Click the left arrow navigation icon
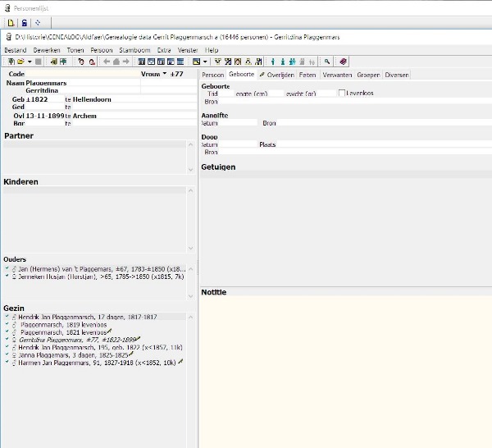492x448 pixels. 106,62
